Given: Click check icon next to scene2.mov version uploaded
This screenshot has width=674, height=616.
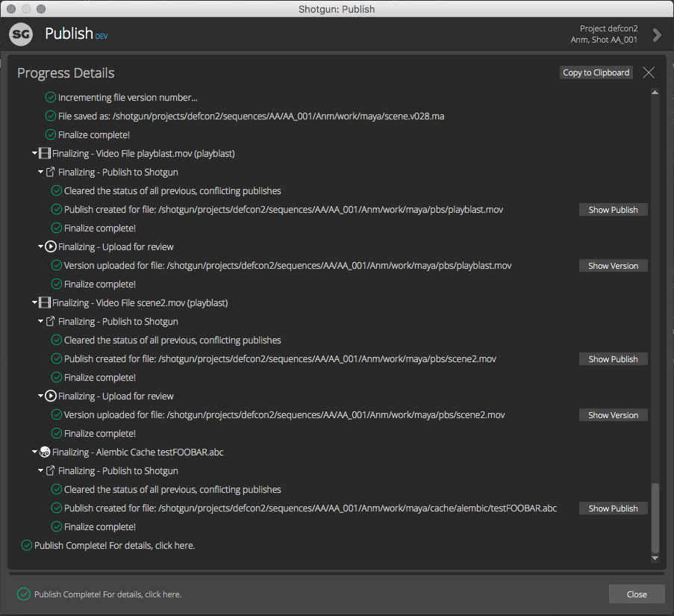Looking at the screenshot, I should click(x=57, y=414).
